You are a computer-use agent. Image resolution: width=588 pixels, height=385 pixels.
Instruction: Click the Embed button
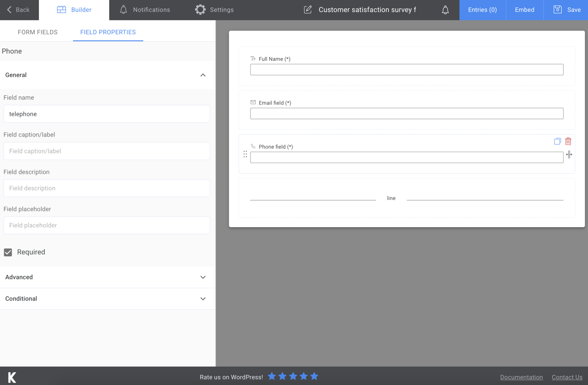coord(524,9)
